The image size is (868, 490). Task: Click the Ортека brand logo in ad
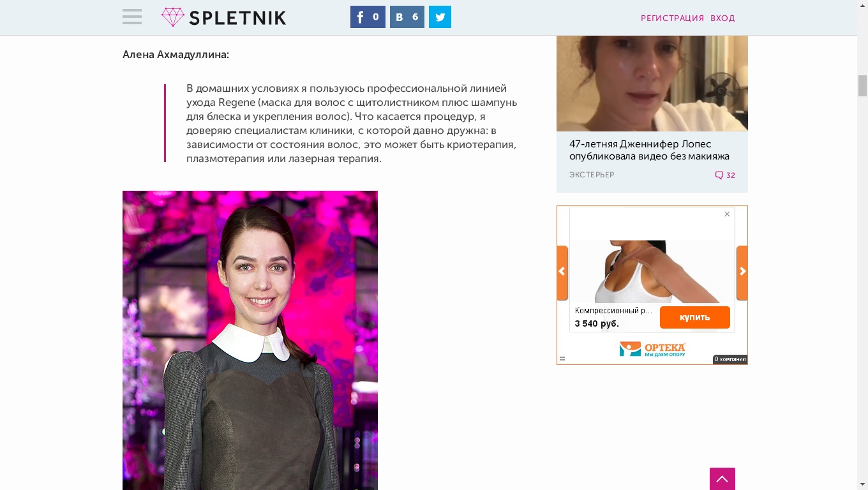click(652, 349)
